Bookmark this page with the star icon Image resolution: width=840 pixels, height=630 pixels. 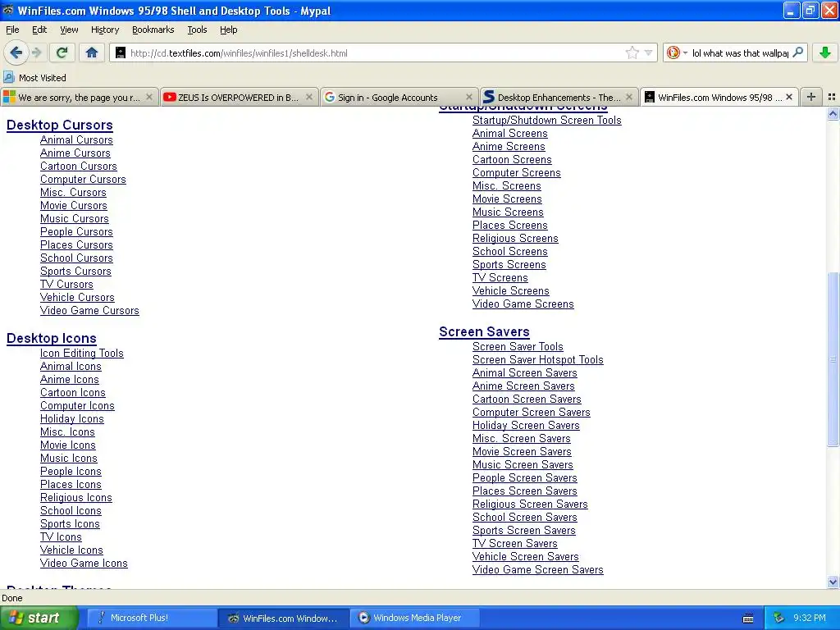click(x=632, y=52)
